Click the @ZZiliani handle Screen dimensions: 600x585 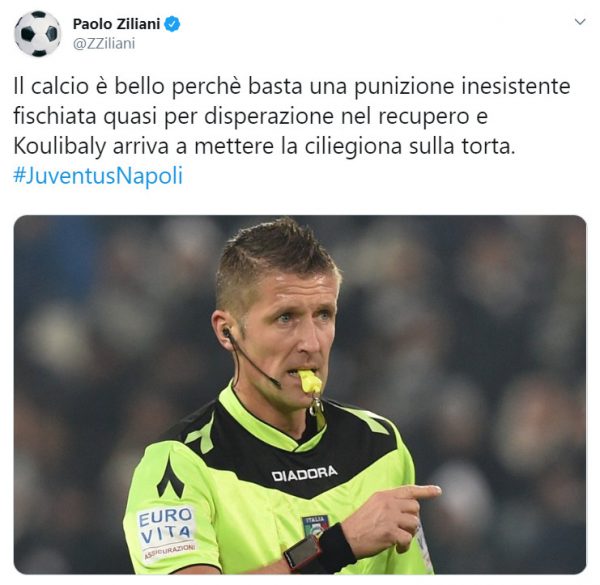coord(104,44)
